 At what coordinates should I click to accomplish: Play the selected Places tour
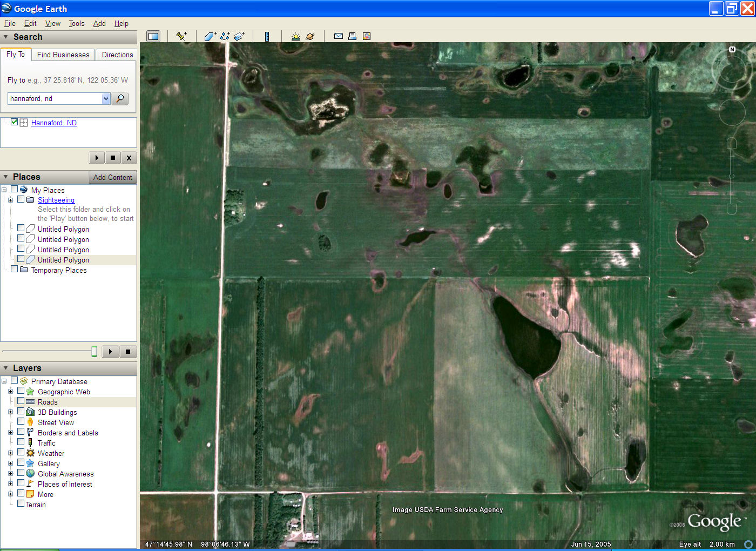pos(110,352)
